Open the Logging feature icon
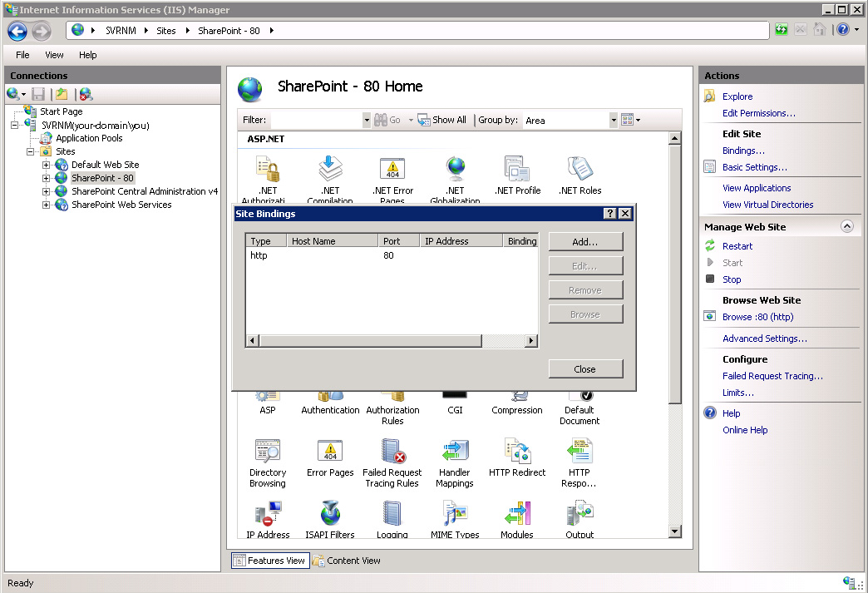The image size is (868, 593). [392, 514]
